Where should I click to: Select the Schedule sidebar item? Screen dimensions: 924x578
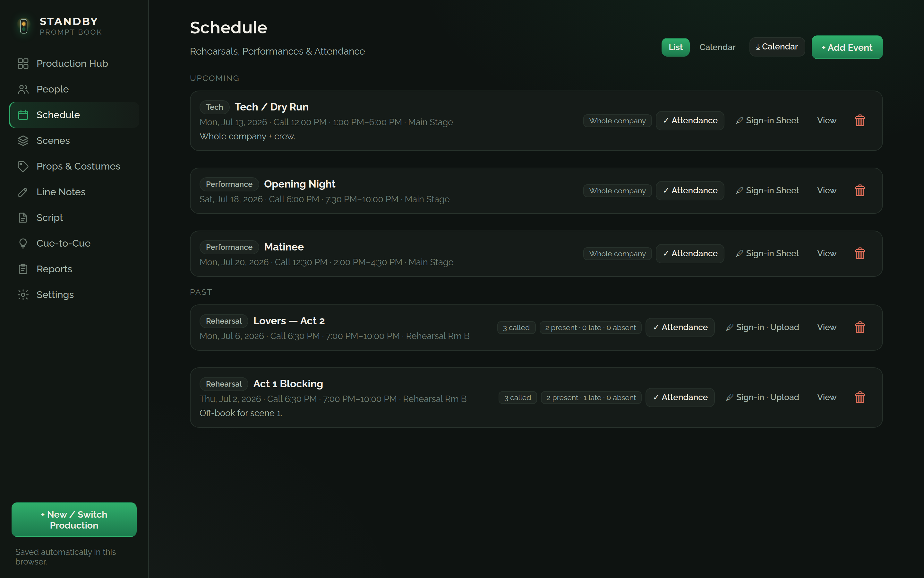tap(74, 115)
